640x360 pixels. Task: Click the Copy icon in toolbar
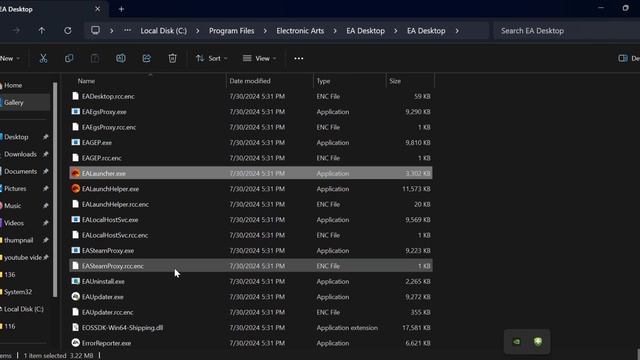(69, 58)
